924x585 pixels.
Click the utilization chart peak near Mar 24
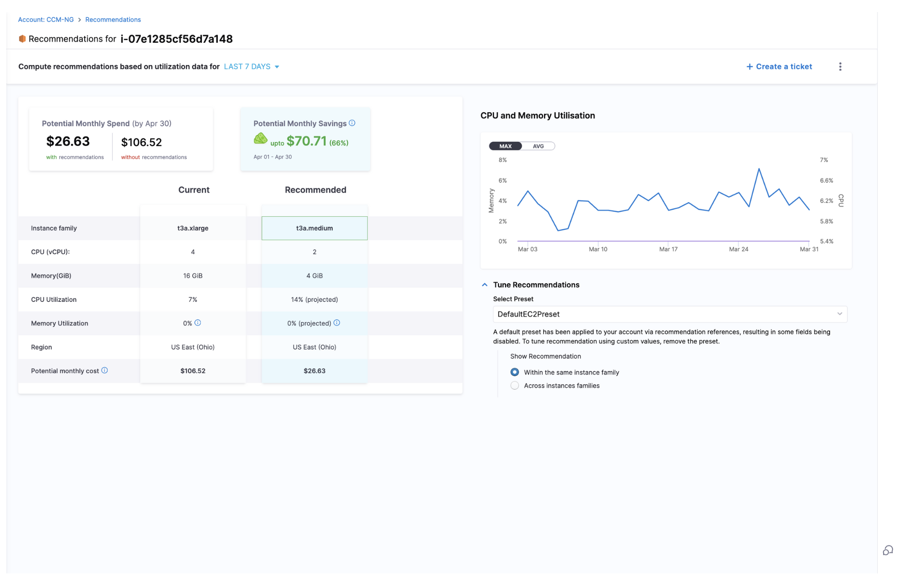click(x=759, y=169)
